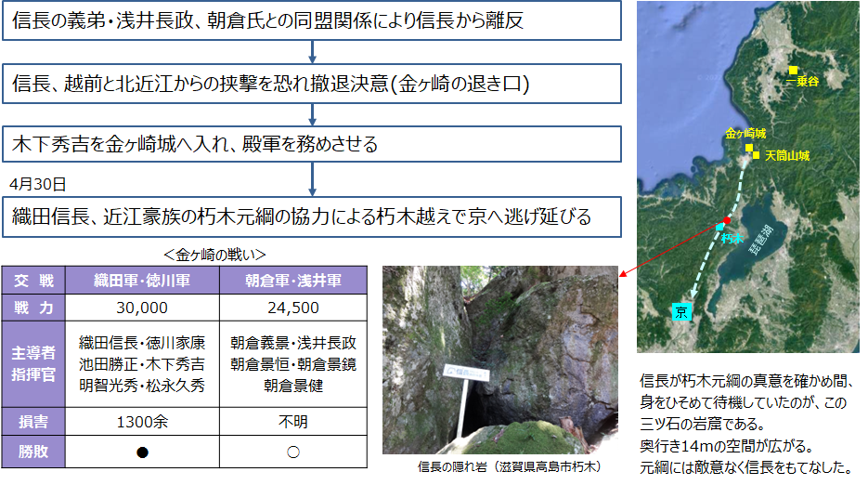
Task: Click the 天筒山城 yellow square marker
Action: pyautogui.click(x=758, y=155)
